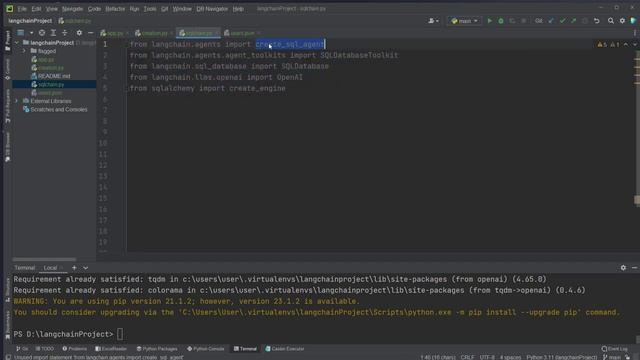The width and height of the screenshot is (640, 360).
Task: Click Python 3.11 interpreter in status bar
Action: tap(561, 357)
